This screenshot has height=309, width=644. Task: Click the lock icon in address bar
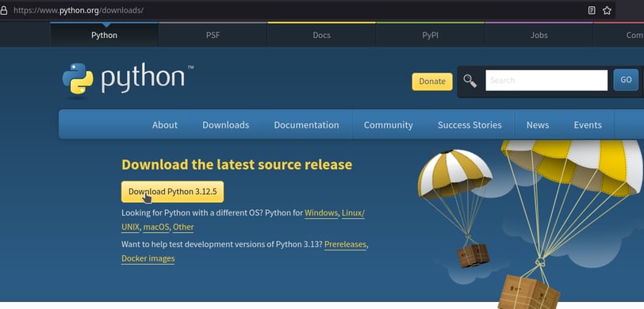coord(3,10)
